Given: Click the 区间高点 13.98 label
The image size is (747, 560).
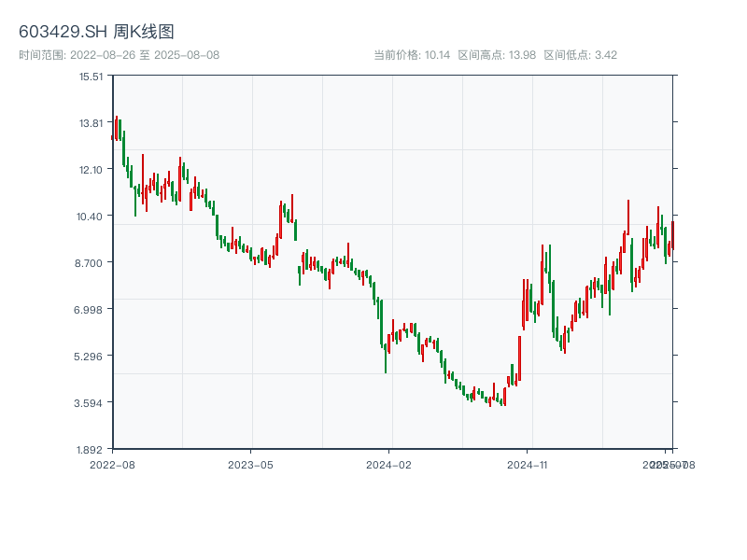Looking at the screenshot, I should click(497, 55).
